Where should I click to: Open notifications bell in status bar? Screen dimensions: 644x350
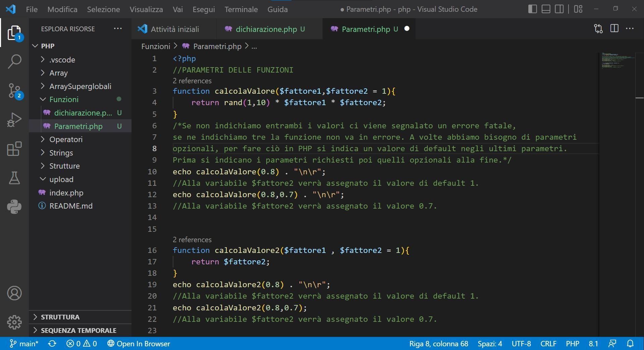(630, 344)
